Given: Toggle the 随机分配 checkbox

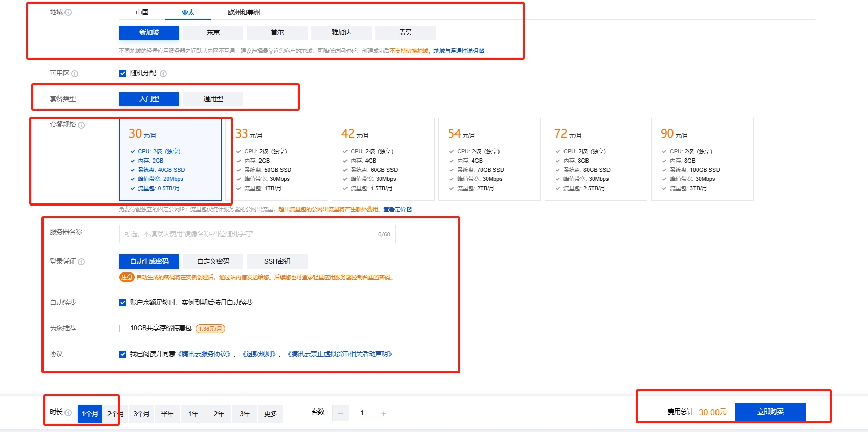Looking at the screenshot, I should (123, 73).
